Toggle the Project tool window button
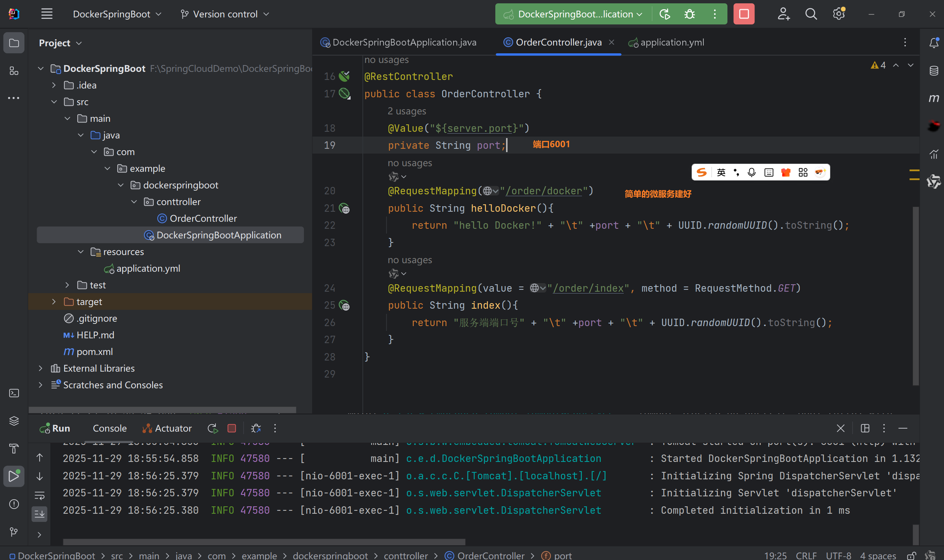This screenshot has width=944, height=560. point(14,43)
